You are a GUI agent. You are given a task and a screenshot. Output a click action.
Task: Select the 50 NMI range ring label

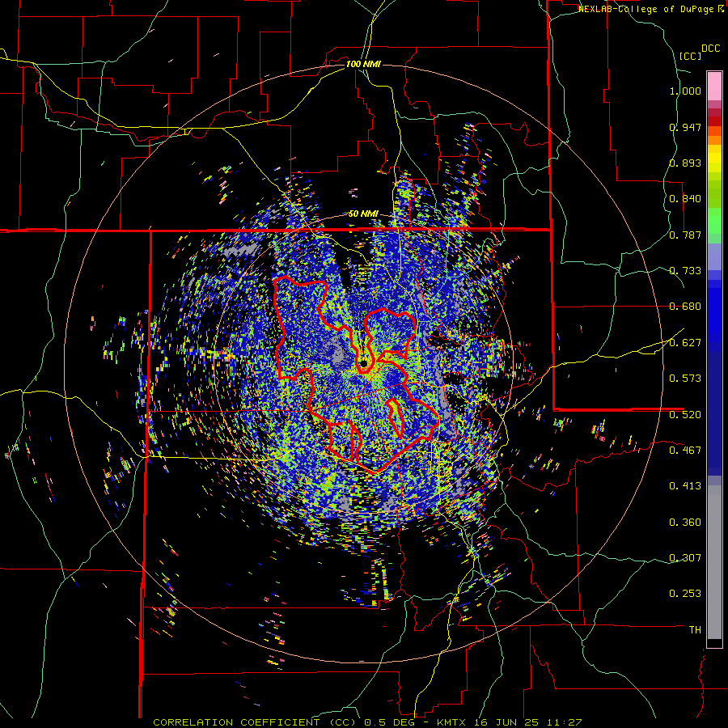363,214
